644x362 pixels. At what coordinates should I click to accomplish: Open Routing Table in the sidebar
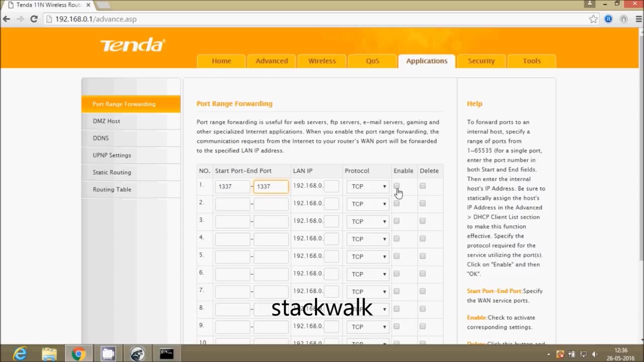coord(131,190)
